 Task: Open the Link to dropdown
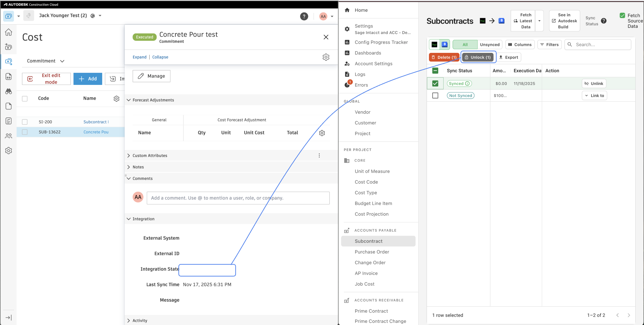coord(594,96)
